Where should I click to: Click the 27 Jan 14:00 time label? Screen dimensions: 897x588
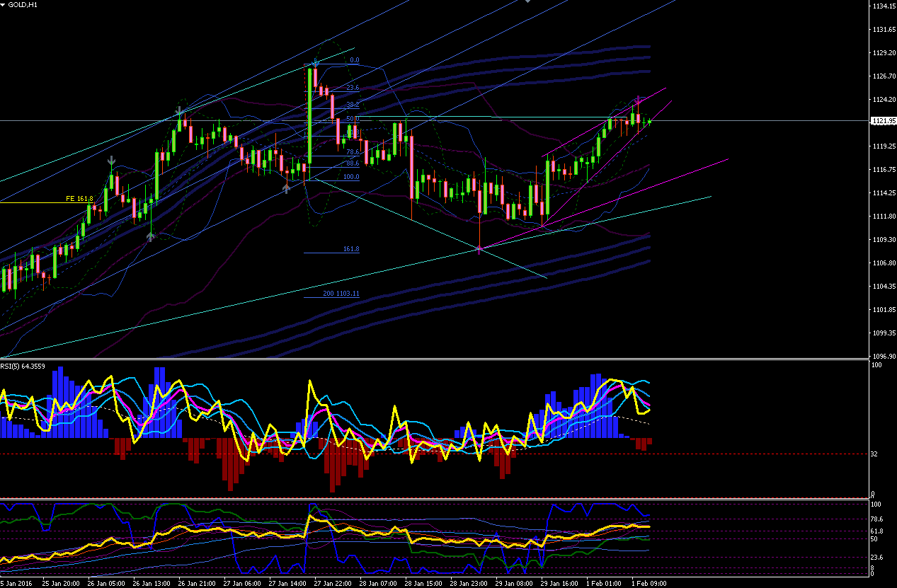coord(287,584)
